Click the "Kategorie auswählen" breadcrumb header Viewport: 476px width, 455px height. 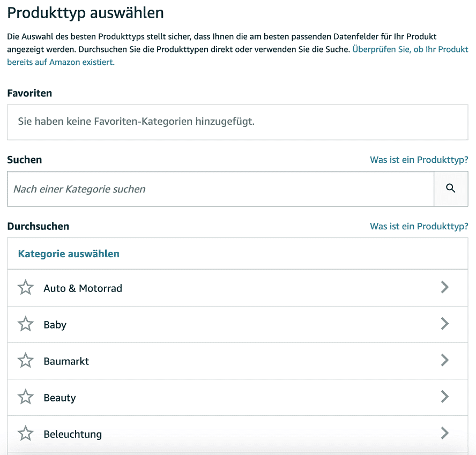[x=69, y=253]
